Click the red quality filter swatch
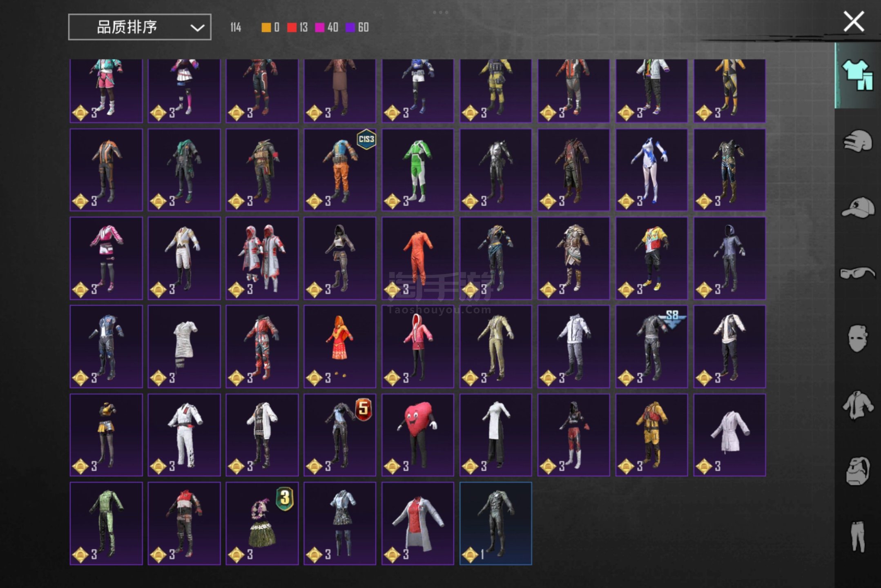Viewport: 881px width, 588px height. tap(292, 27)
